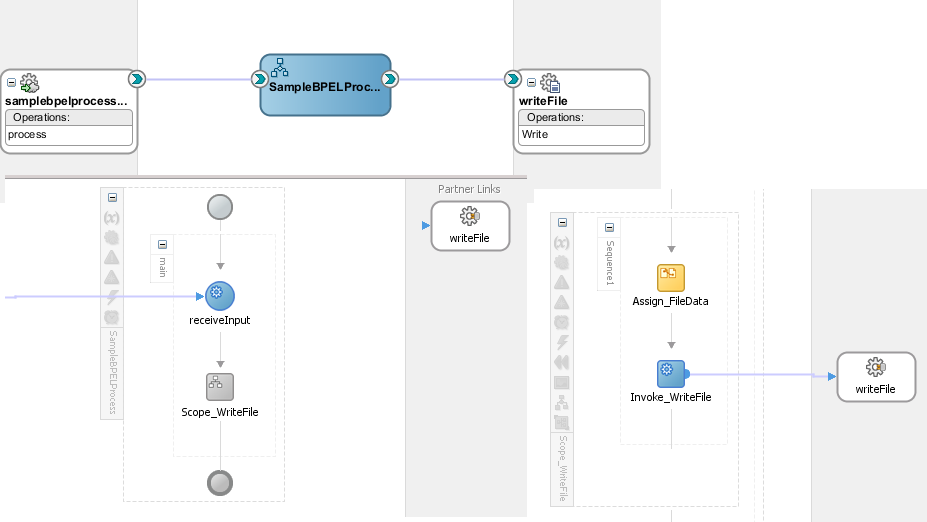
Task: Click the SampleBPELProc component's BPEL icon
Action: (279, 67)
